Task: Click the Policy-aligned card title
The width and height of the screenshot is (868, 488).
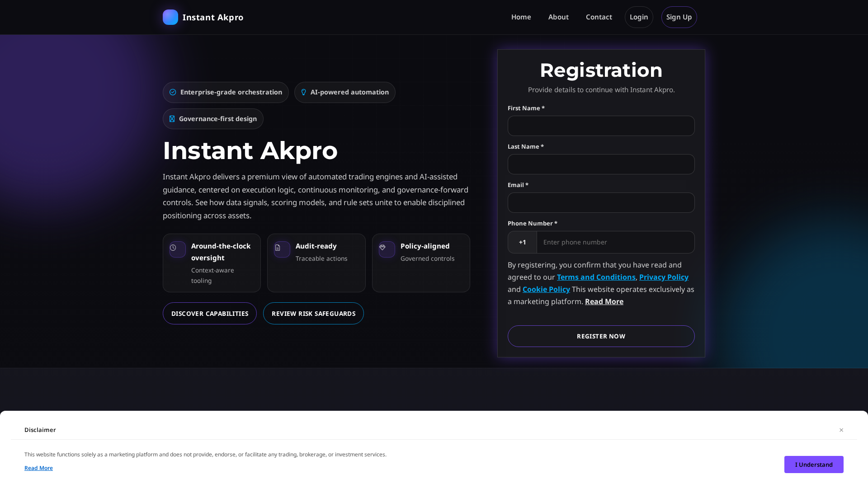Action: (x=425, y=246)
